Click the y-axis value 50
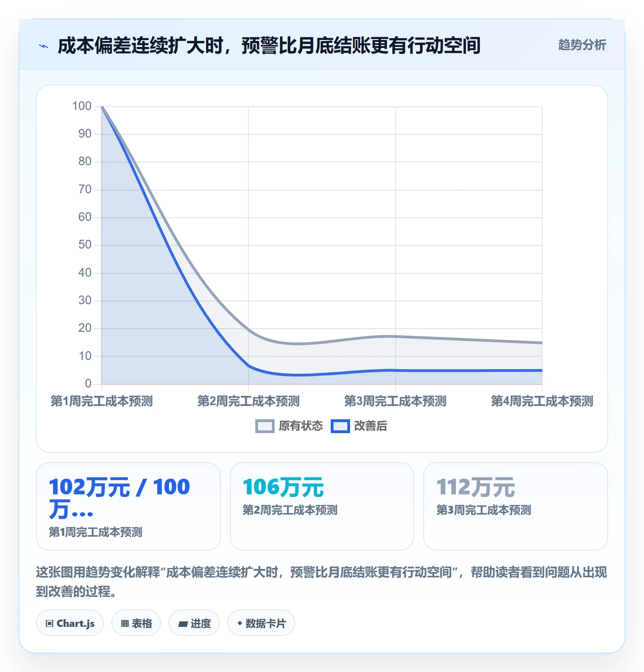The width and height of the screenshot is (644, 672). 85,245
